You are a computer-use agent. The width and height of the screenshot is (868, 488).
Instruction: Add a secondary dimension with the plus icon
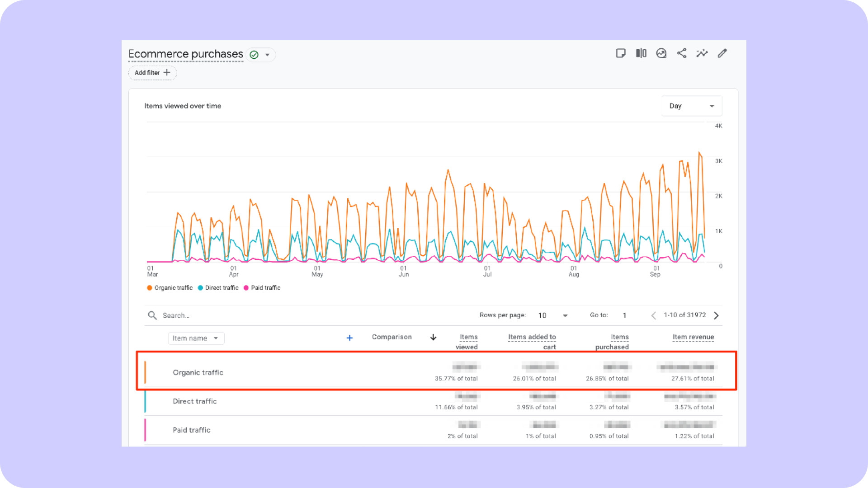coord(349,338)
